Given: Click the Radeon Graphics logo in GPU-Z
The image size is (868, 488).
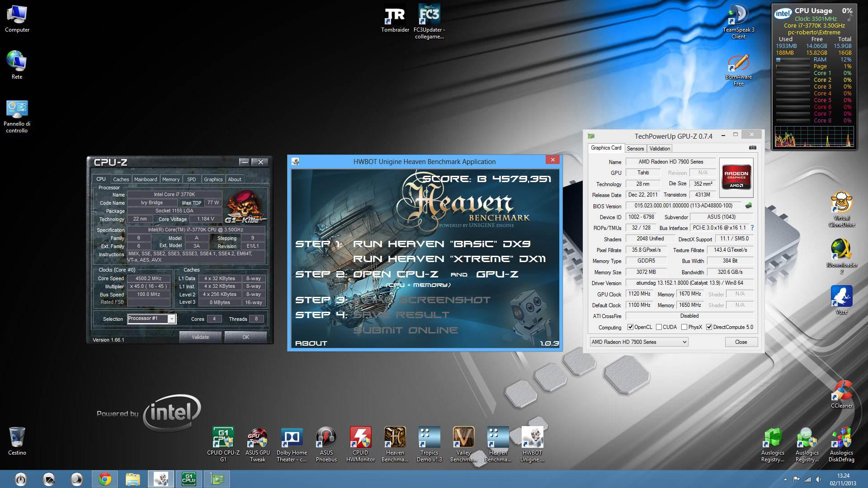Looking at the screenshot, I should point(736,178).
